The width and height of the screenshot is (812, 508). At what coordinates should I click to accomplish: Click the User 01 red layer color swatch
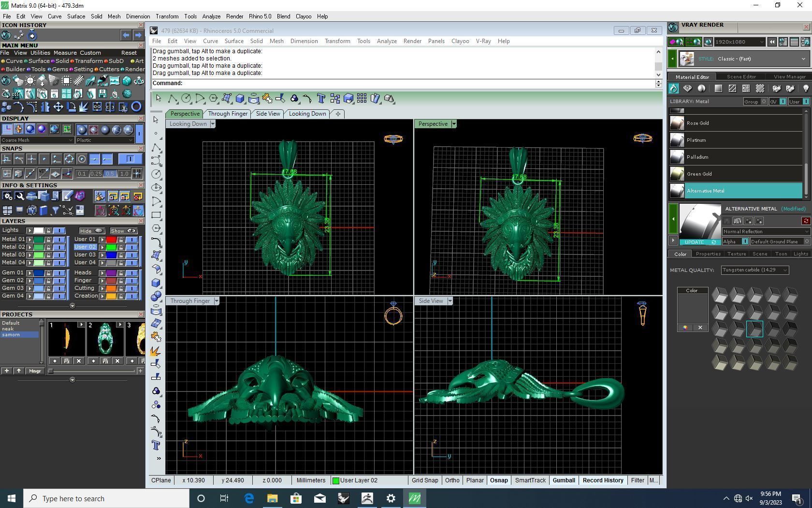[111, 239]
